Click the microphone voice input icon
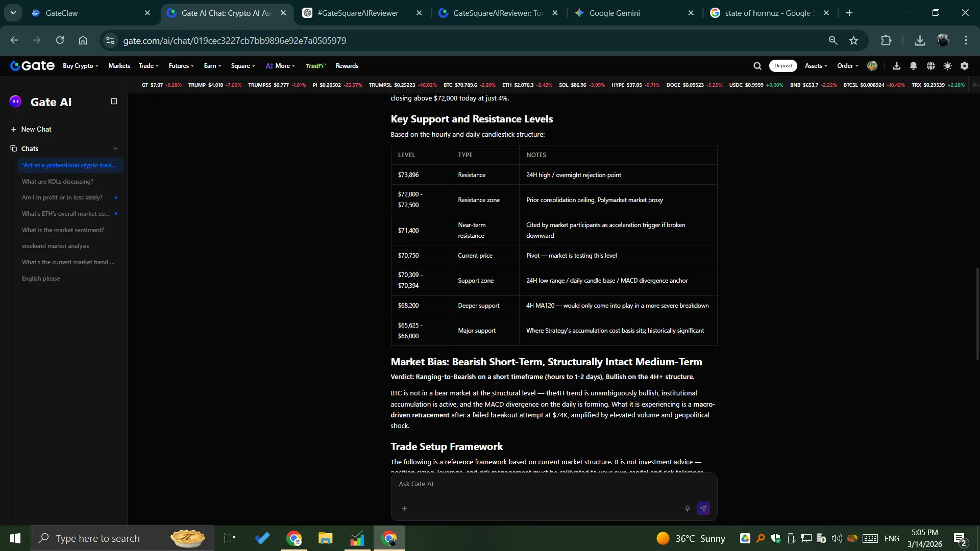 tap(687, 508)
